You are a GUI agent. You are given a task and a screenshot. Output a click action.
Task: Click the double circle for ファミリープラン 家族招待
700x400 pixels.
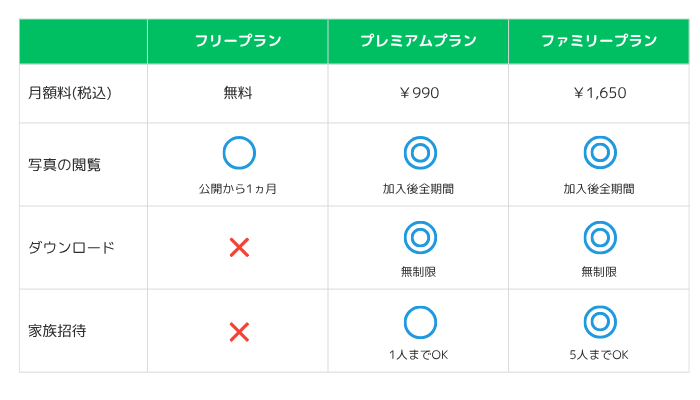click(x=600, y=321)
